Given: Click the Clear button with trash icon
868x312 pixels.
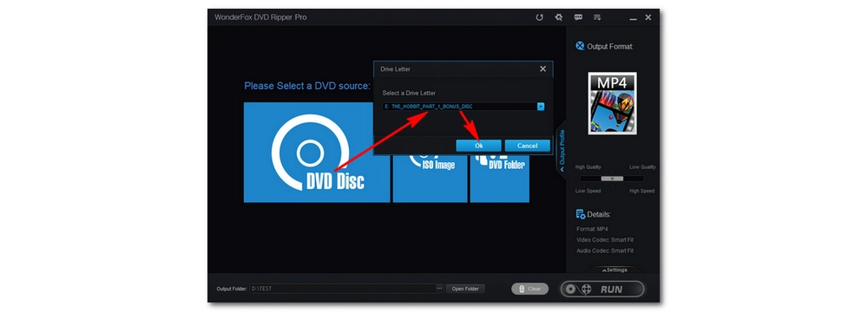Looking at the screenshot, I should click(529, 289).
